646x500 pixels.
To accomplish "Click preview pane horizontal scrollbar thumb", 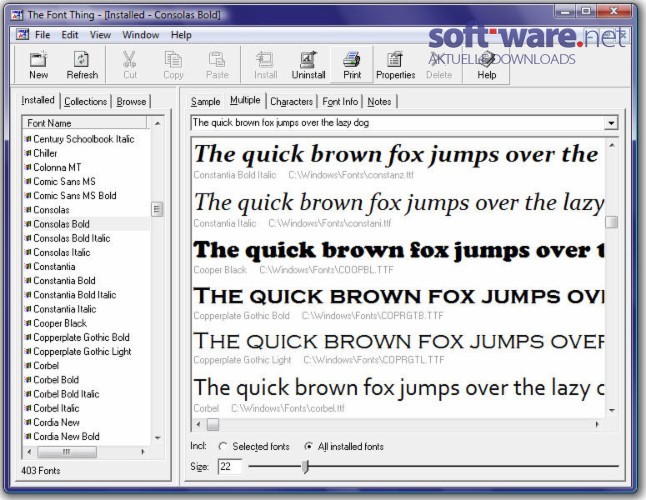I will [x=213, y=424].
